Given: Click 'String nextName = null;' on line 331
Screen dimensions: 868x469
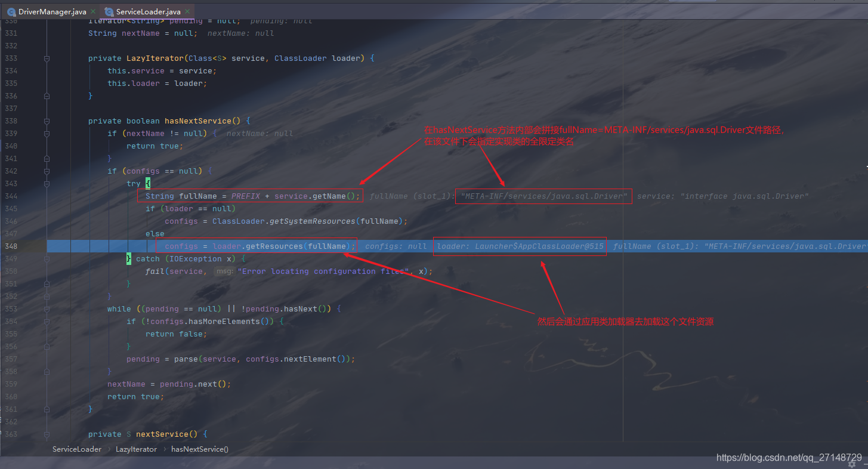Looking at the screenshot, I should coord(143,33).
